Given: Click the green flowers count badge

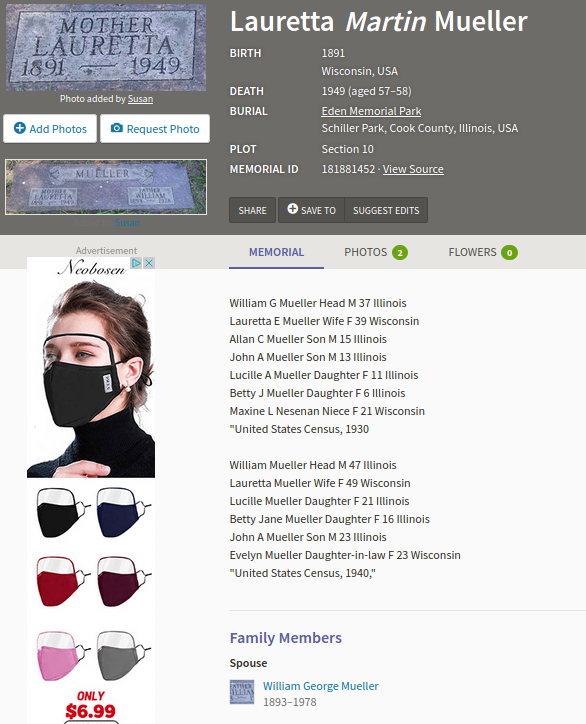Looking at the screenshot, I should 509,253.
